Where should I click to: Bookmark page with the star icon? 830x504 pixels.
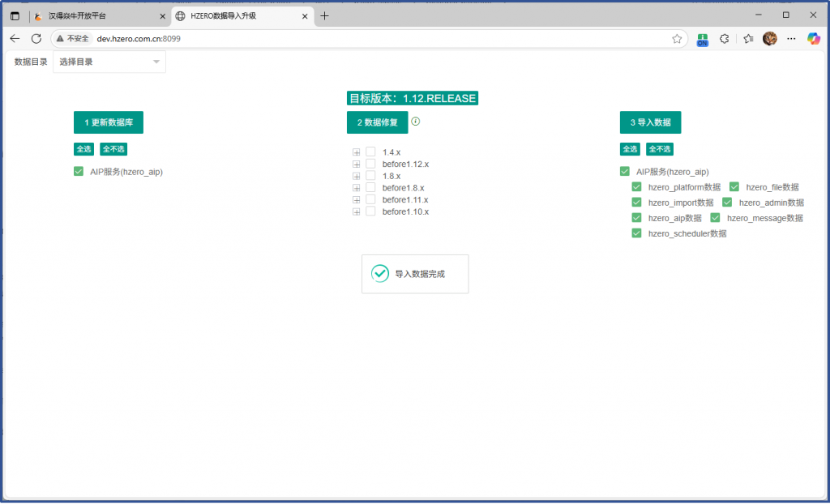tap(677, 38)
